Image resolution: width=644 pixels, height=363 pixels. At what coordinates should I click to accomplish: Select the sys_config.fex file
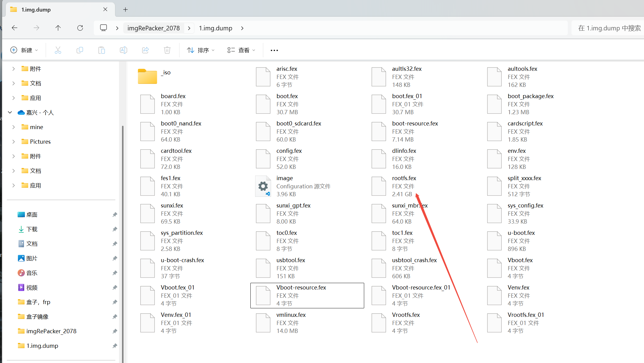point(538,214)
